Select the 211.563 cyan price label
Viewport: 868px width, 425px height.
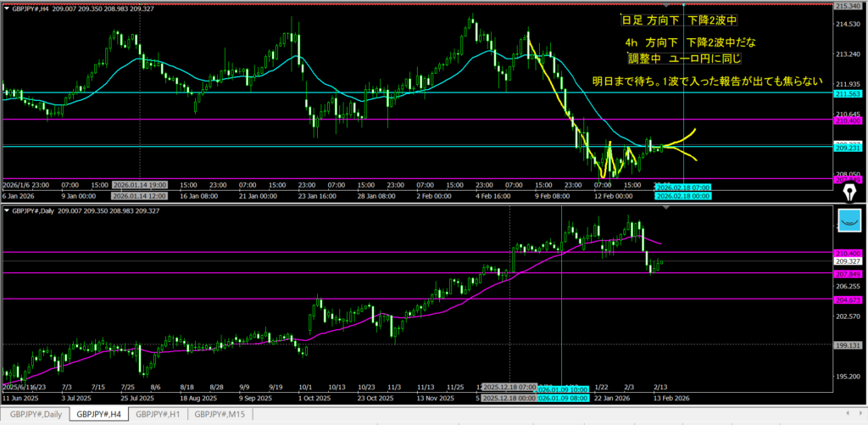849,92
